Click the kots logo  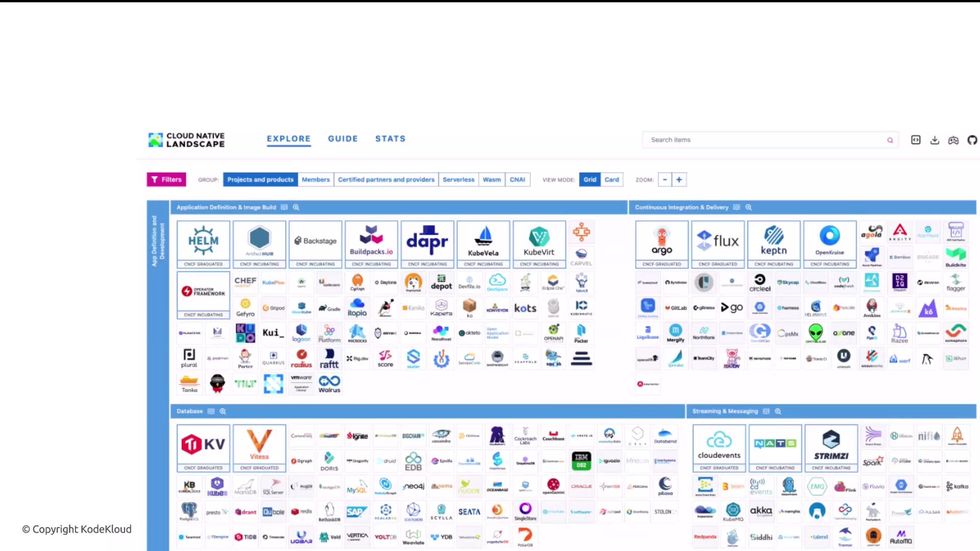525,308
